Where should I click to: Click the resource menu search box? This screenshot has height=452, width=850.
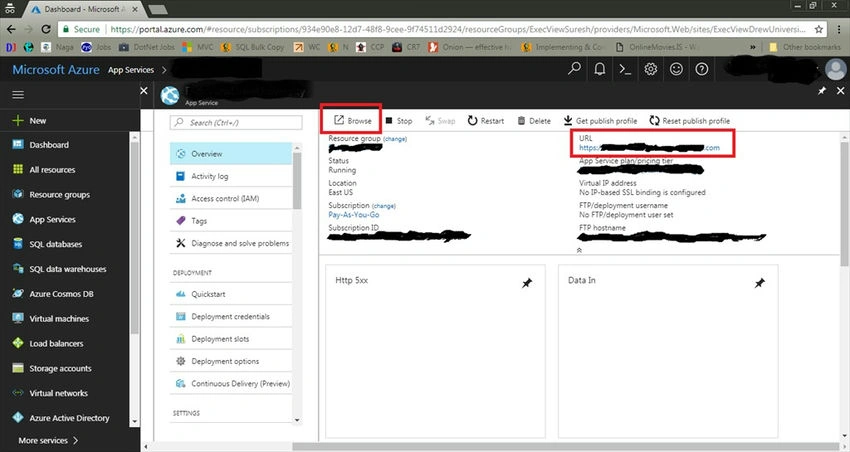click(x=236, y=122)
